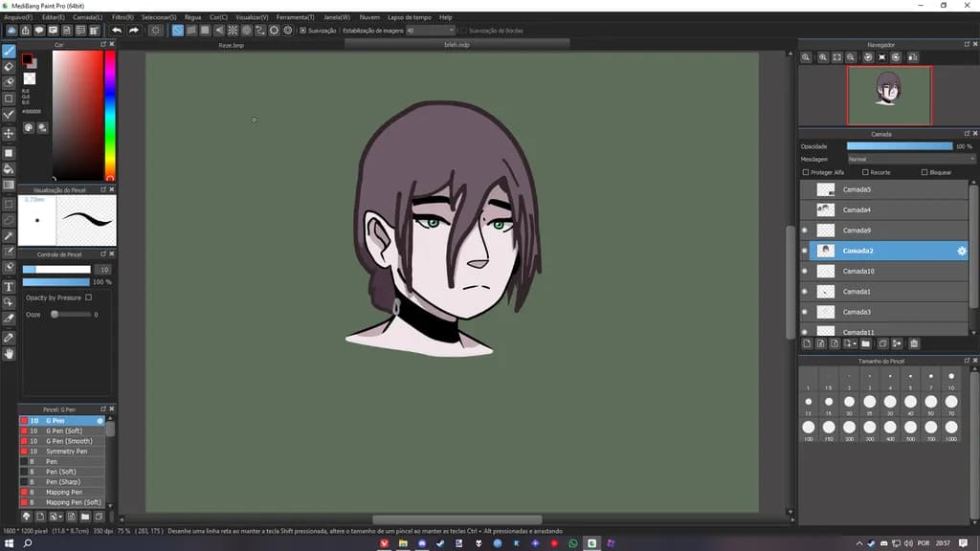Delete layer with trash icon

pos(914,343)
